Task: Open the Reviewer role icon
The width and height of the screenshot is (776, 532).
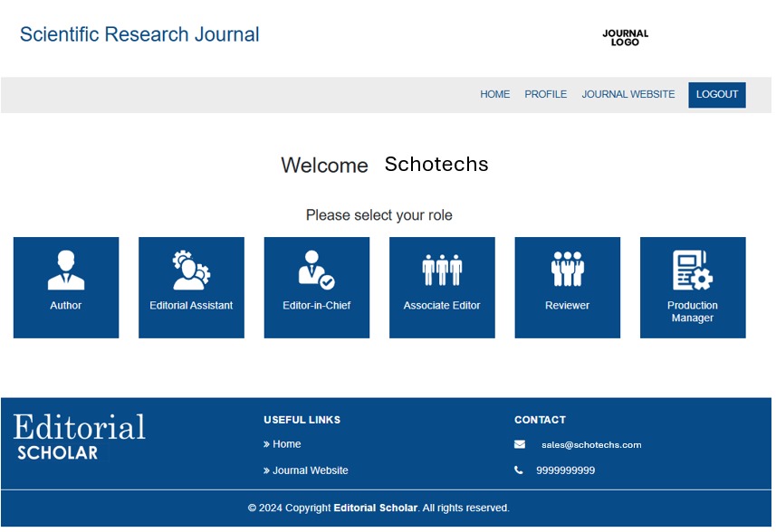Action: 568,271
